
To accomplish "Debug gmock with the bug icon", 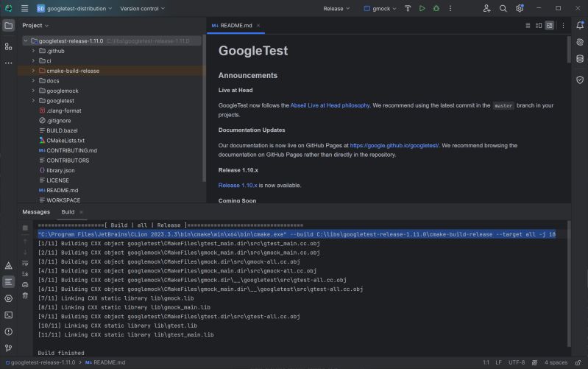I will pyautogui.click(x=436, y=8).
